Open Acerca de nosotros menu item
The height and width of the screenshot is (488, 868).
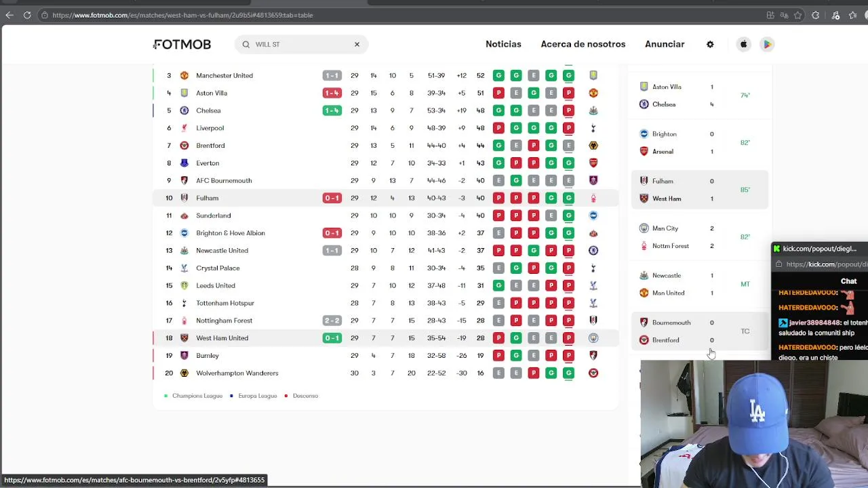(583, 44)
